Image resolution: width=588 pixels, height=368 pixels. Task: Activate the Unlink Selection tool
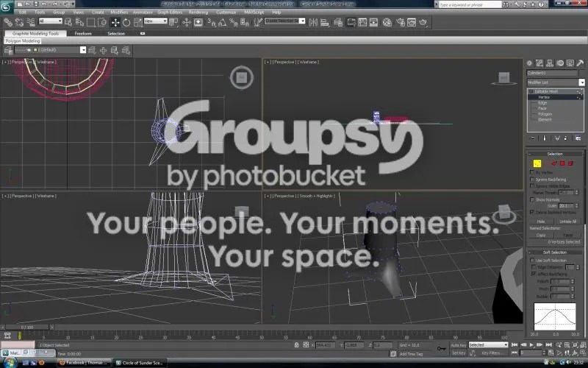click(19, 23)
